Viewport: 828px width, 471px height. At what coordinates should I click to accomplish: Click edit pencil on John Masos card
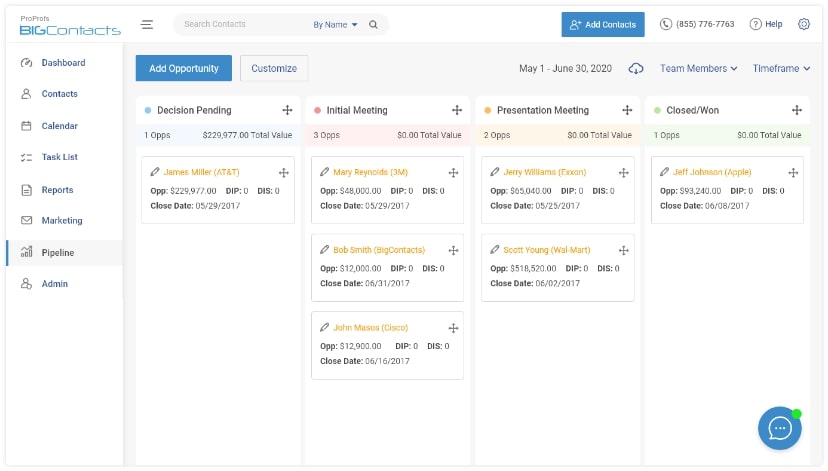[x=324, y=327]
